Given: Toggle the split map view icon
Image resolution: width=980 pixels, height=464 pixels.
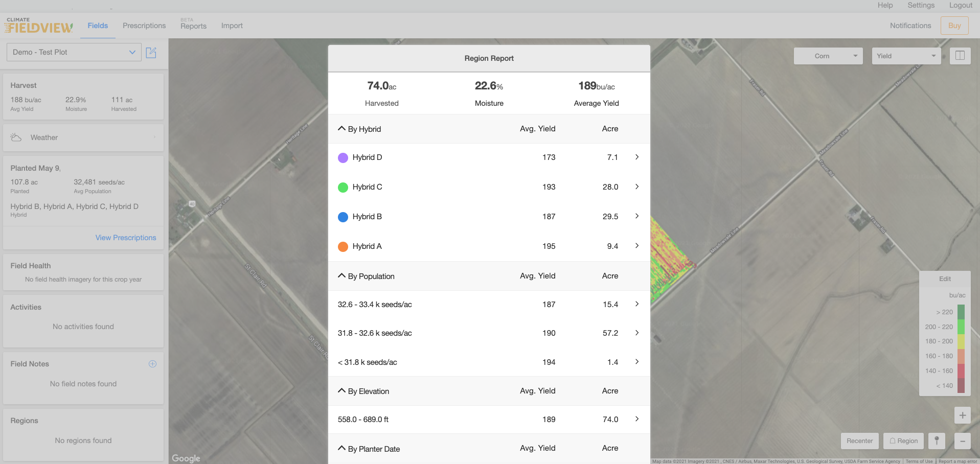Looking at the screenshot, I should [x=960, y=56].
